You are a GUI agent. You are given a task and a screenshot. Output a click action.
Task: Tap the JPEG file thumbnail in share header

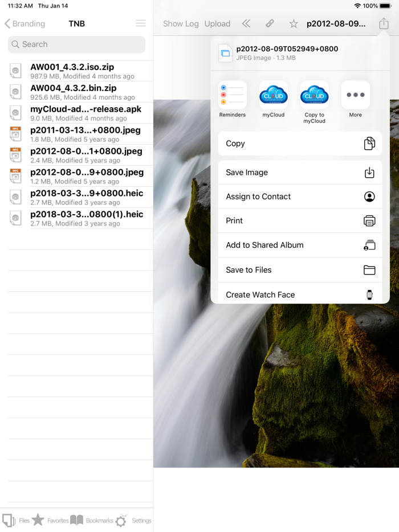click(225, 54)
